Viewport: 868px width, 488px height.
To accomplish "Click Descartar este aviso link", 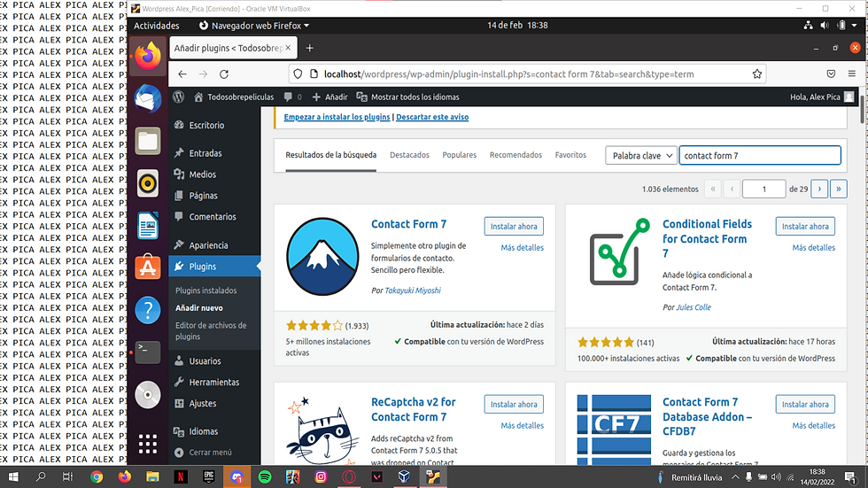I will pyautogui.click(x=432, y=117).
